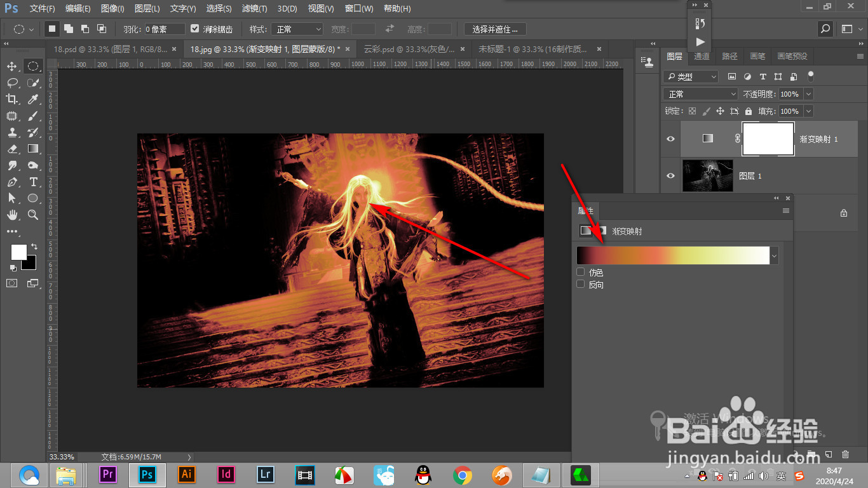The image size is (868, 488).
Task: Choose New Selection mode
Action: coord(52,29)
